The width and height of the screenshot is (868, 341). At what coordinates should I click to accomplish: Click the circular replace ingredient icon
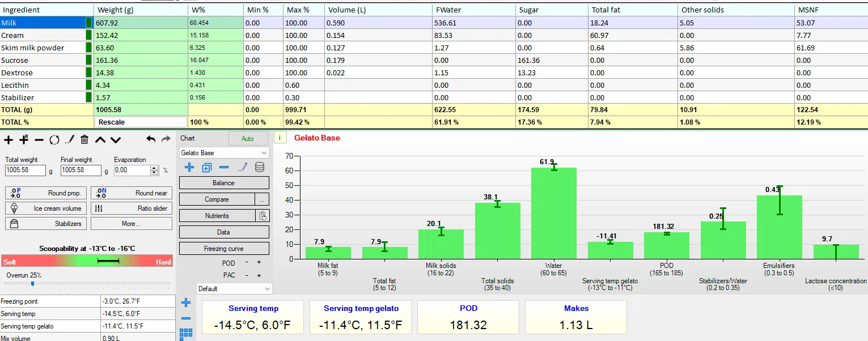[54, 140]
